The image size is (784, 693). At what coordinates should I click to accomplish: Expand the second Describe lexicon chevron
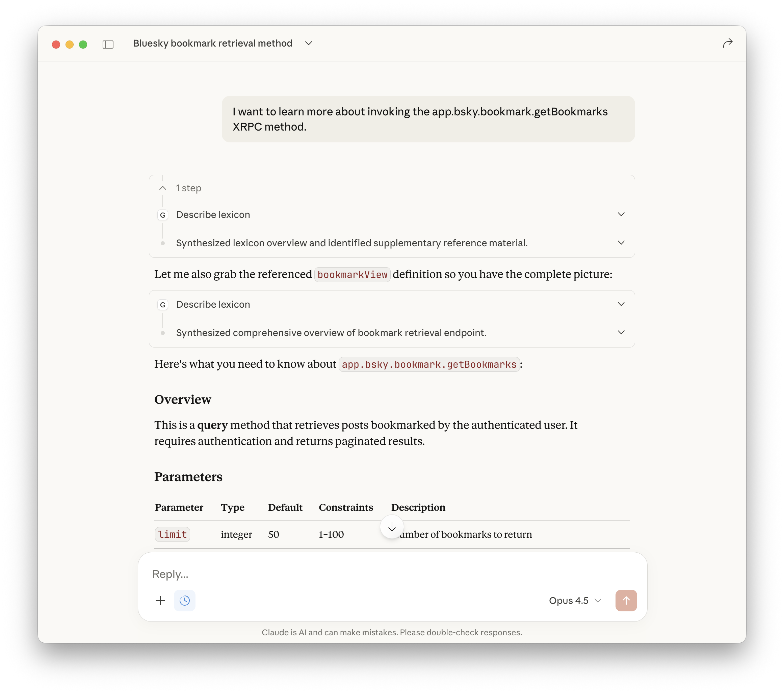(621, 304)
